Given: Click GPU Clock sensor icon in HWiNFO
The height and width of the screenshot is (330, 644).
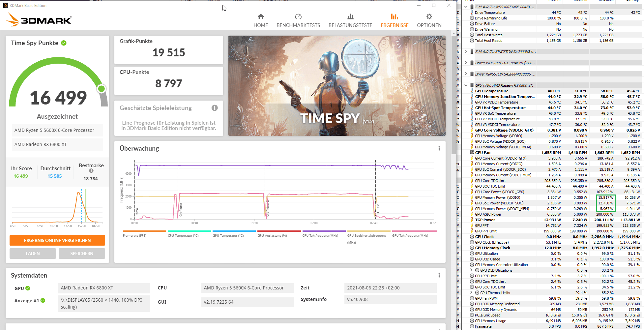Looking at the screenshot, I should [x=472, y=237].
